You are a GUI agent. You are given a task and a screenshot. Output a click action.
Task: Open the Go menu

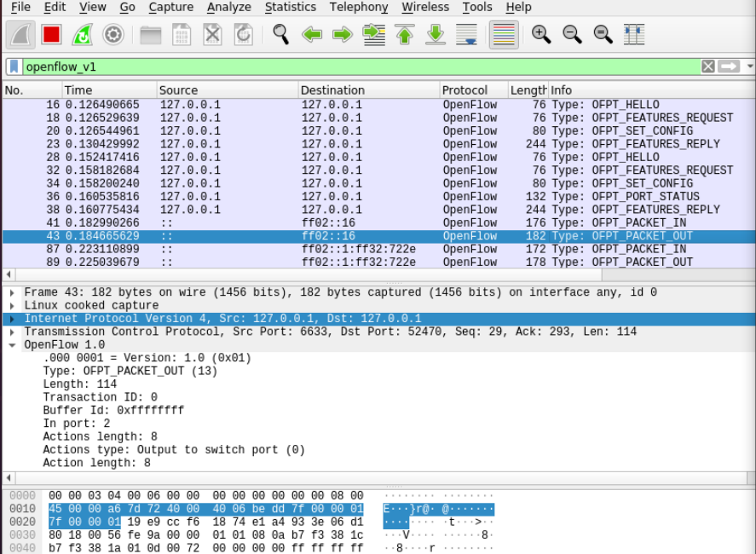click(x=127, y=7)
